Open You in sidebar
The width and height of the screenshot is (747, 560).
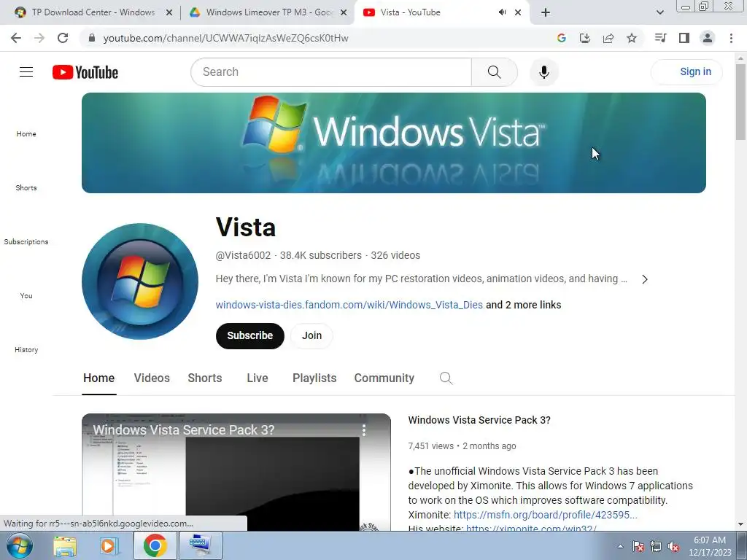pyautogui.click(x=26, y=296)
